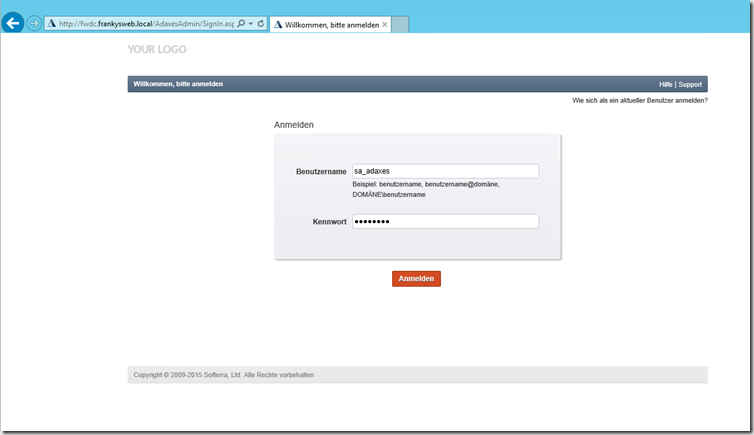Click the Adaxes site icon in address bar

point(51,23)
